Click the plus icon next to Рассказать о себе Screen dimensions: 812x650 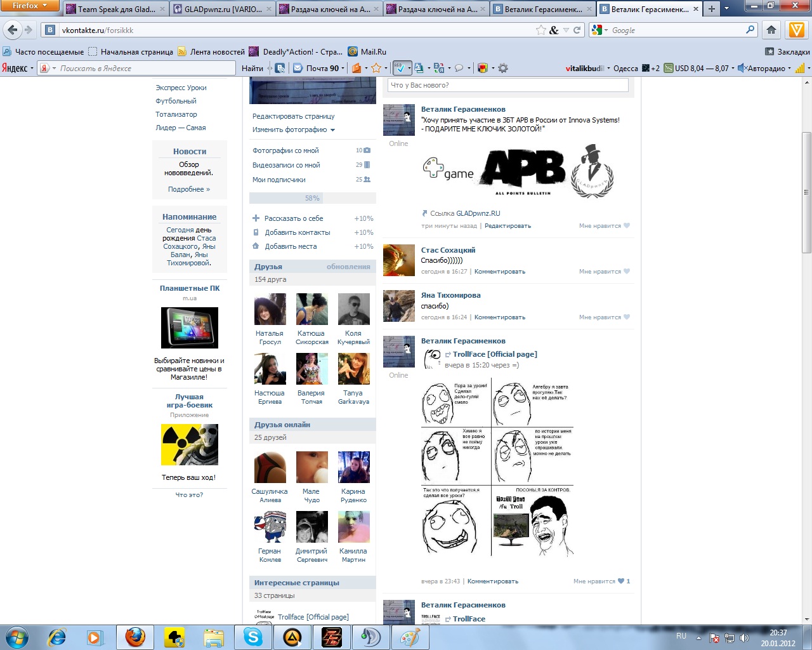[x=256, y=218]
